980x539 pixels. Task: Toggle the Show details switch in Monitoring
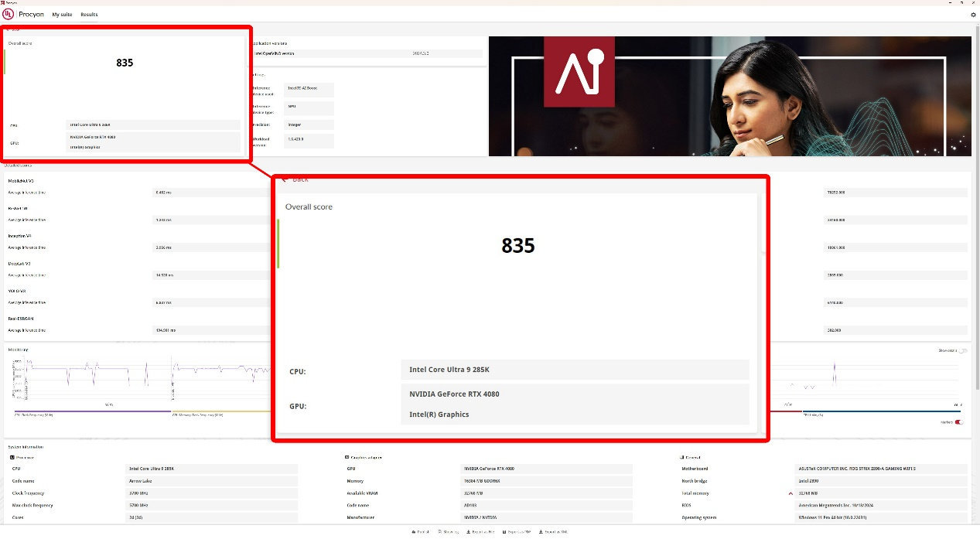point(962,350)
